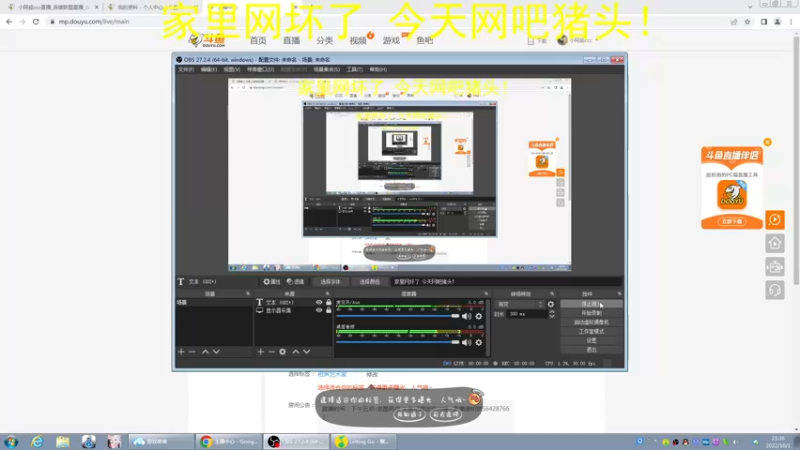
Task: Pop out the sources dock panel
Action: click(328, 294)
